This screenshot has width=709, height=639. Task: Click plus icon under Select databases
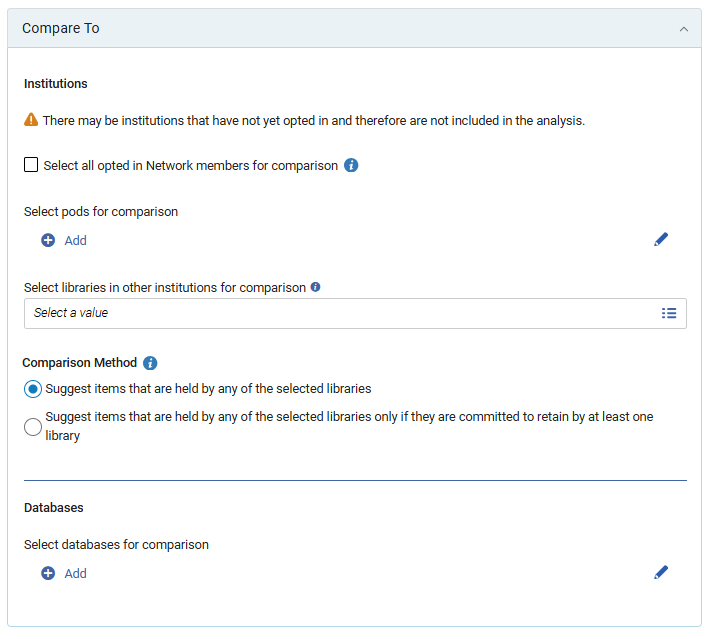48,573
